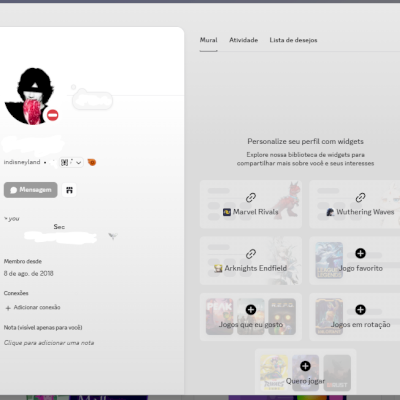400x400 pixels.
Task: Click the Quero jogar widget label
Action: click(305, 381)
